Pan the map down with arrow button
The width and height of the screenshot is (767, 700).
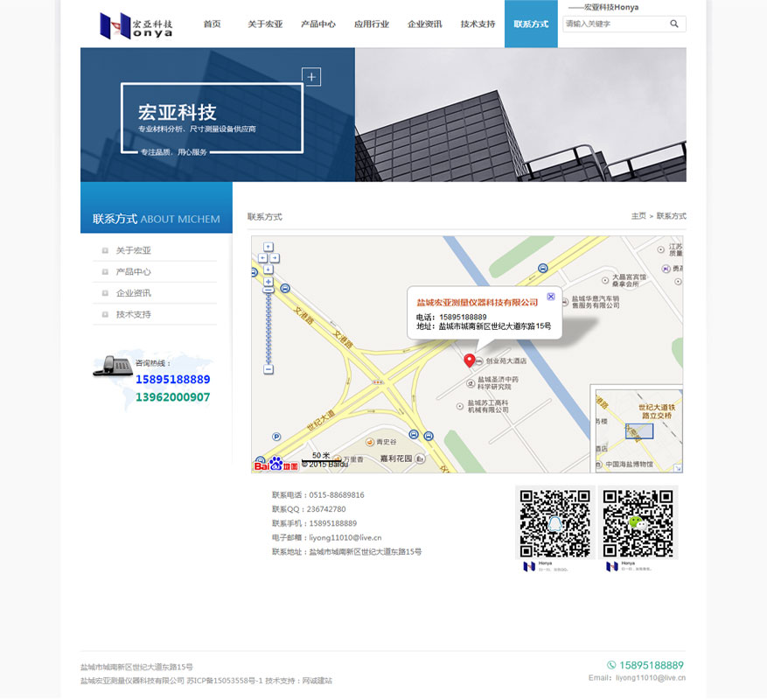click(268, 269)
